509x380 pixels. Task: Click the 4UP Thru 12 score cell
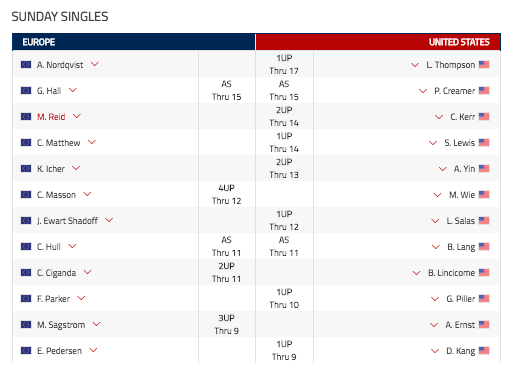pyautogui.click(x=227, y=194)
